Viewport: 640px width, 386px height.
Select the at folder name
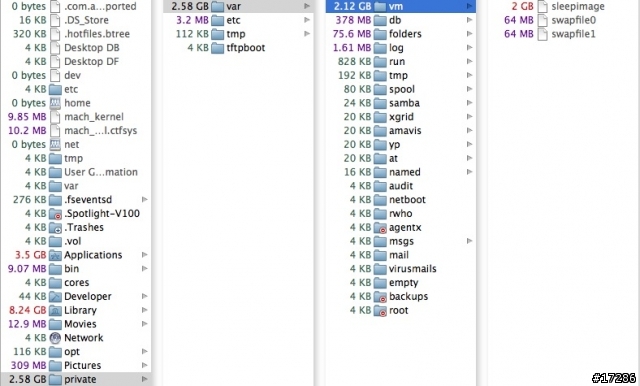pos(393,158)
